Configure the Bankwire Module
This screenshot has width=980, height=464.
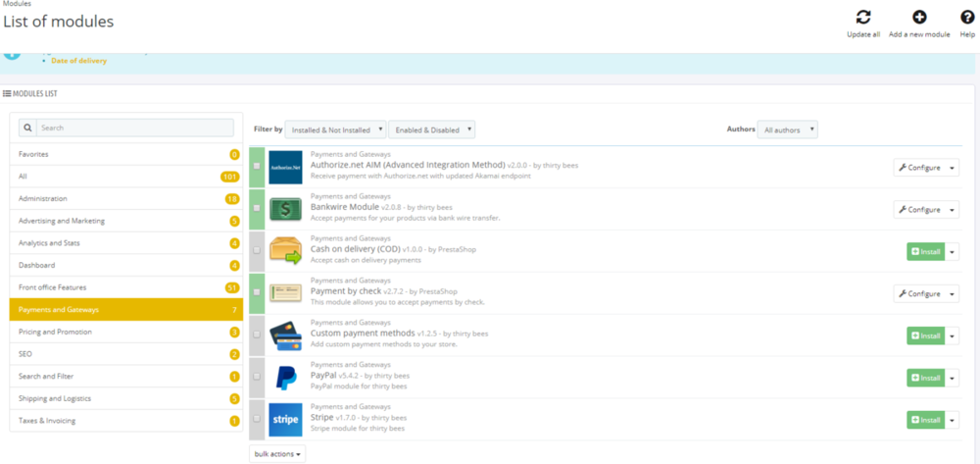click(x=919, y=210)
